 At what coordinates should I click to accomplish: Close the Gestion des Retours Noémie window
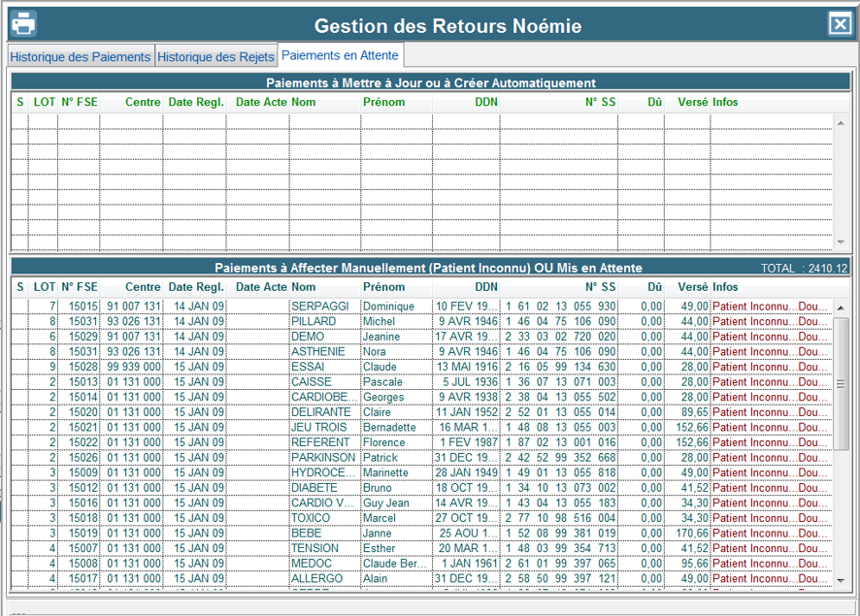[x=839, y=24]
